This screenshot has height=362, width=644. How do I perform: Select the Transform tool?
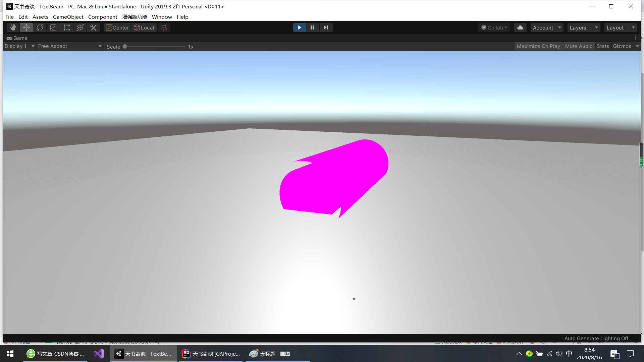point(80,27)
